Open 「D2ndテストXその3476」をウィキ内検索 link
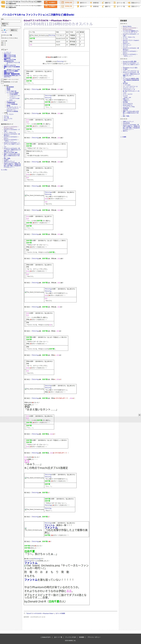This screenshot has height=644, width=141. click(45, 613)
